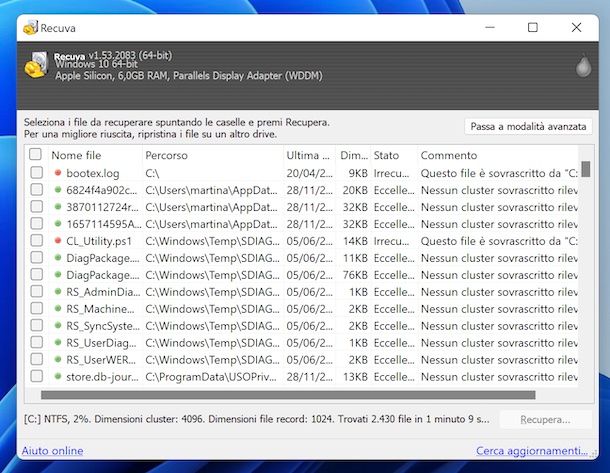The image size is (610, 473).
Task: Click the 1657114595A... file name
Action: (104, 224)
